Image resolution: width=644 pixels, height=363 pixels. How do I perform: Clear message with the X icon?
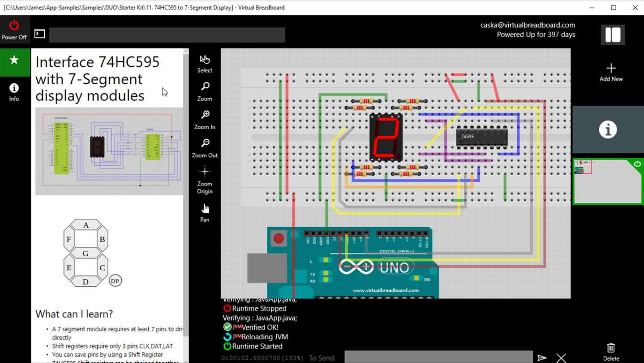coord(561,358)
